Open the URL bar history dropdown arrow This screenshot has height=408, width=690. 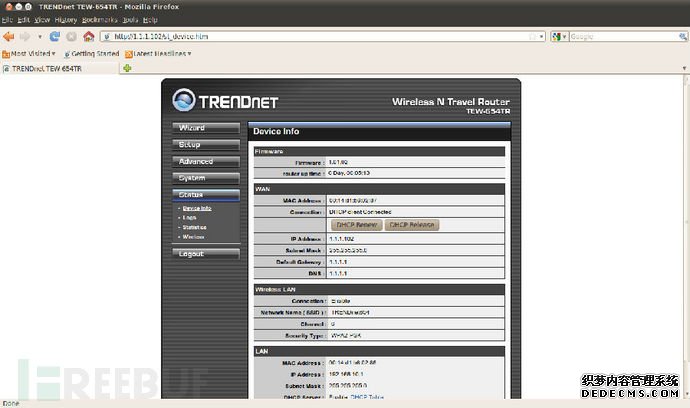tap(541, 37)
